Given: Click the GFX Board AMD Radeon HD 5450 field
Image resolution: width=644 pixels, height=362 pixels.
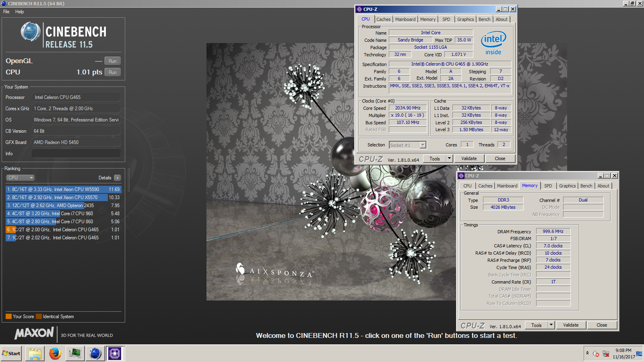Looking at the screenshot, I should tap(76, 142).
